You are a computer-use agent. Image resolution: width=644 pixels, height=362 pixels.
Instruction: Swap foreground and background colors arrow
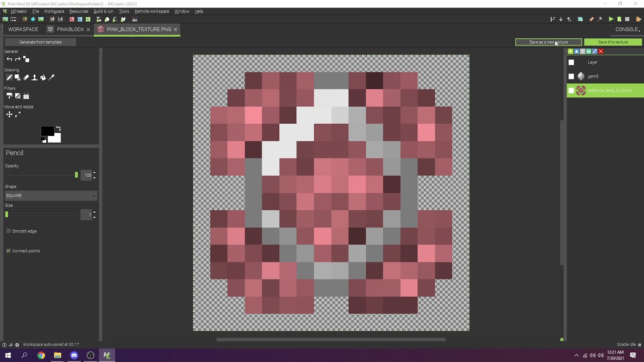click(x=58, y=129)
